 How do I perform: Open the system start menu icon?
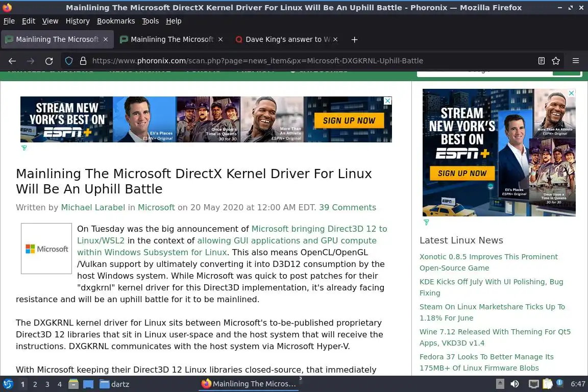pyautogui.click(x=8, y=384)
